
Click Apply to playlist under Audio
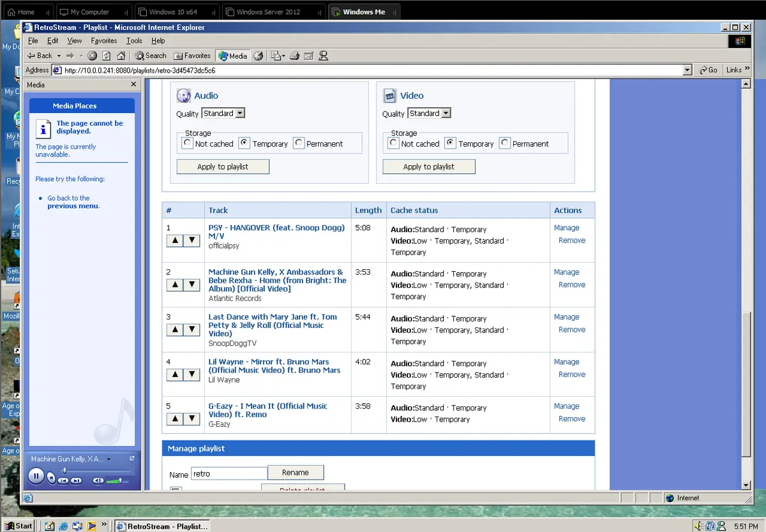223,166
